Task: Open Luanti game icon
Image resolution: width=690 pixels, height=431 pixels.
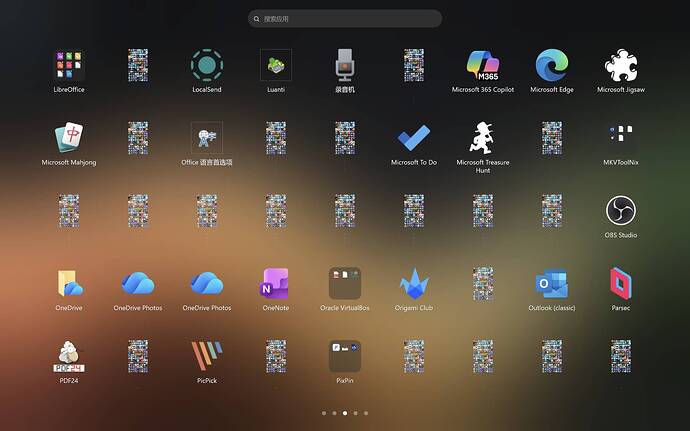Action: point(276,65)
